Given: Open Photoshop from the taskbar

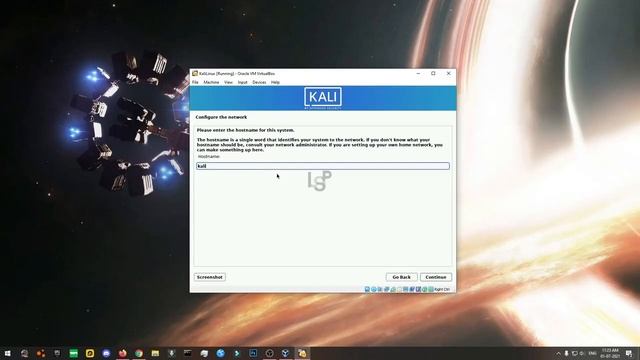Looking at the screenshot, I should 253,353.
